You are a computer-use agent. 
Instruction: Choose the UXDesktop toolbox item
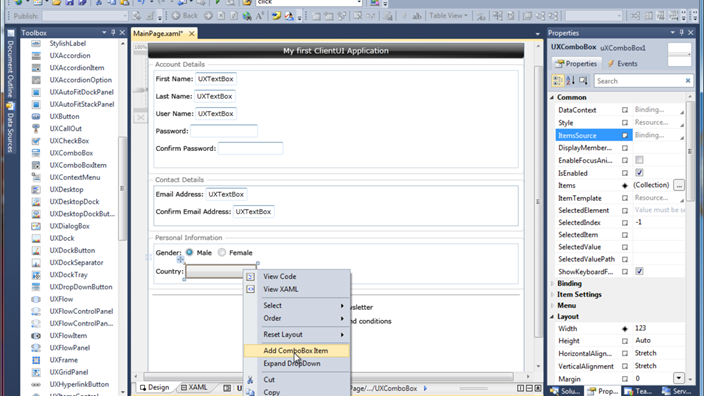[x=66, y=189]
